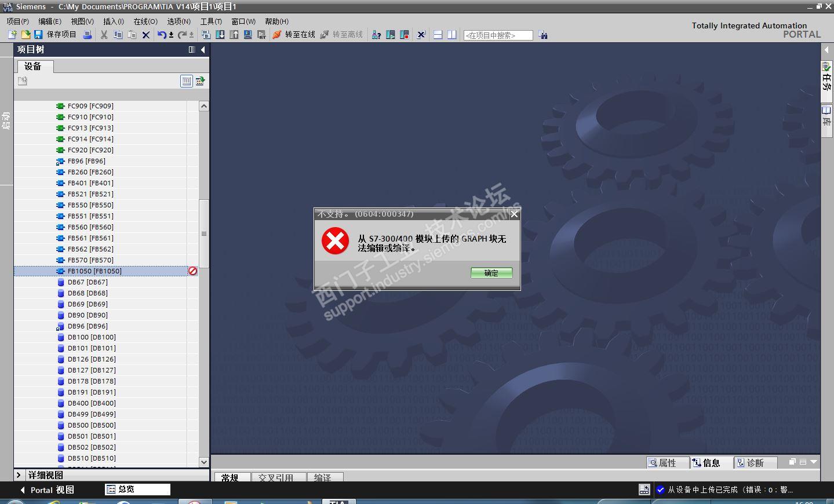
Task: Expand the 详细视图 details view
Action: tap(19, 475)
